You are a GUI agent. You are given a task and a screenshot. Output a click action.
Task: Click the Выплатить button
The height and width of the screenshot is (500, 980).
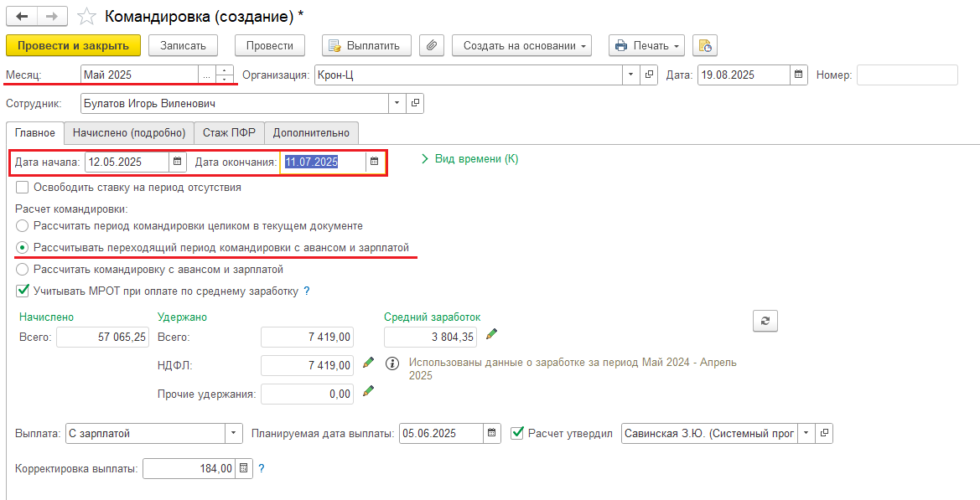366,45
